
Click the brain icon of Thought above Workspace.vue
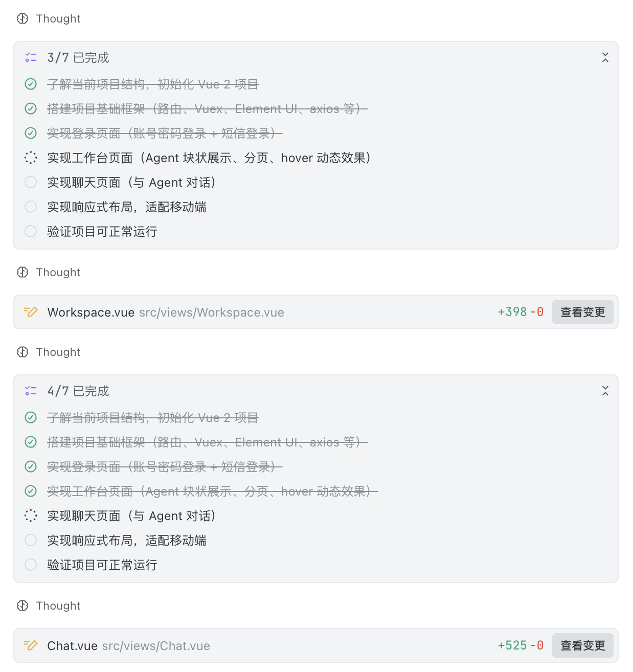[x=22, y=273]
